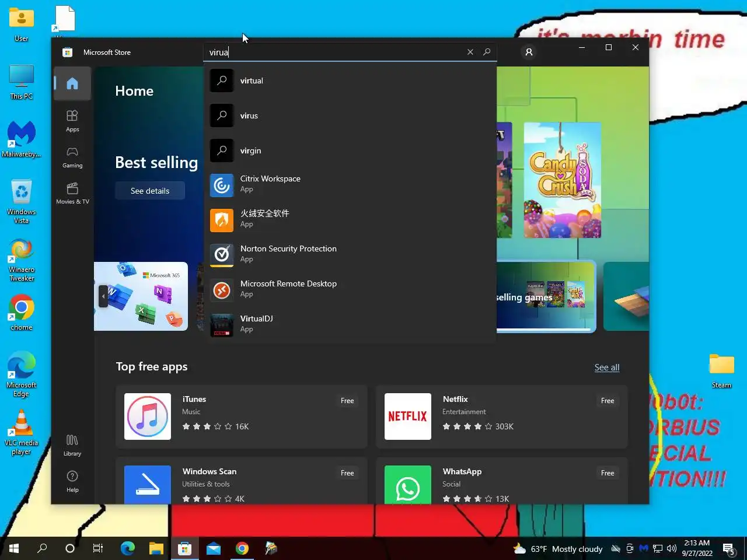This screenshot has height=560, width=747.
Task: Open the Microsoft 365 carousel thumbnail
Action: pos(141,296)
